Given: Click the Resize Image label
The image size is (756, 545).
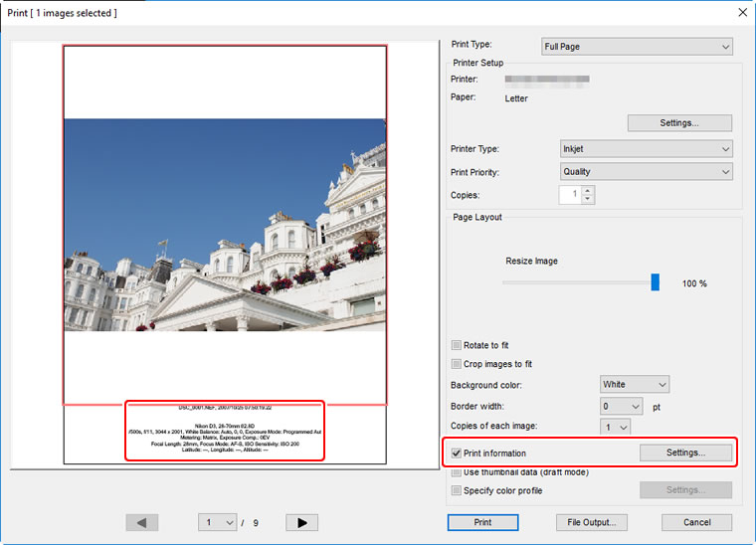Looking at the screenshot, I should point(531,261).
